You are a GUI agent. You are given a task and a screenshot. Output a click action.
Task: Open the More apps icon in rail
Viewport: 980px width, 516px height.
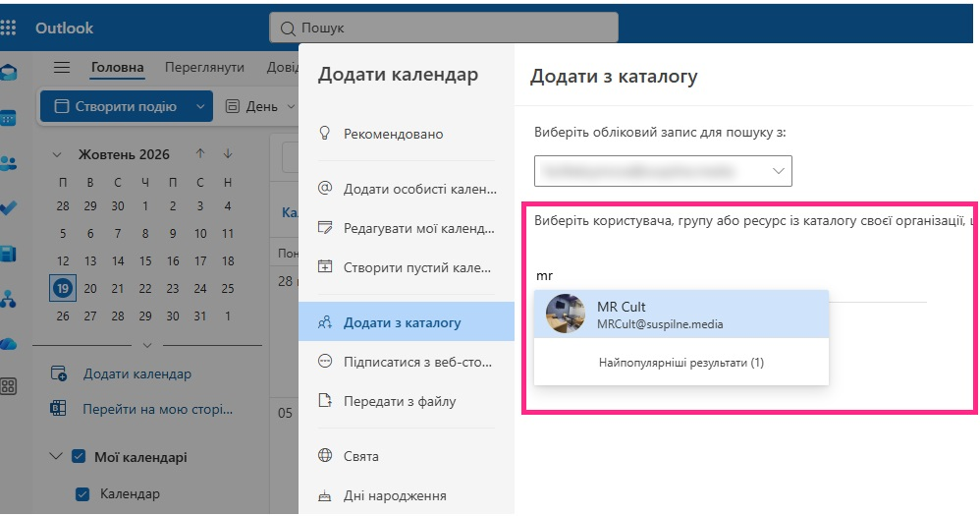(x=8, y=386)
